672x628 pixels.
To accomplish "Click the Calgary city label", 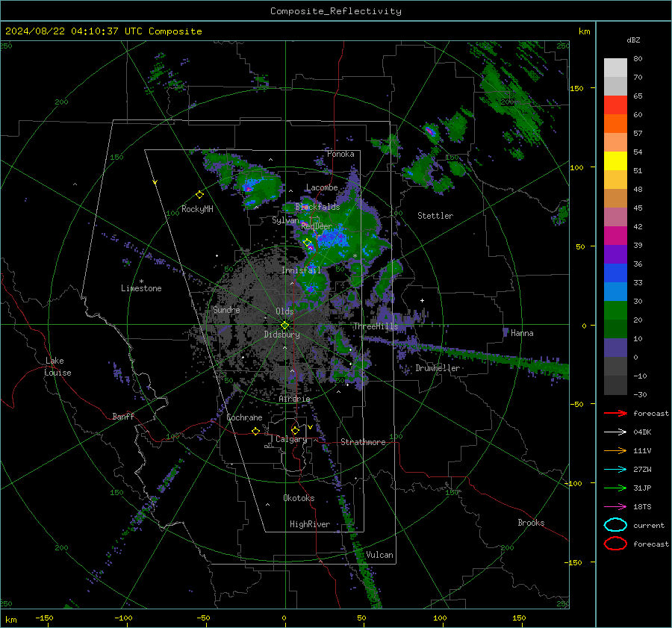I will pos(291,439).
